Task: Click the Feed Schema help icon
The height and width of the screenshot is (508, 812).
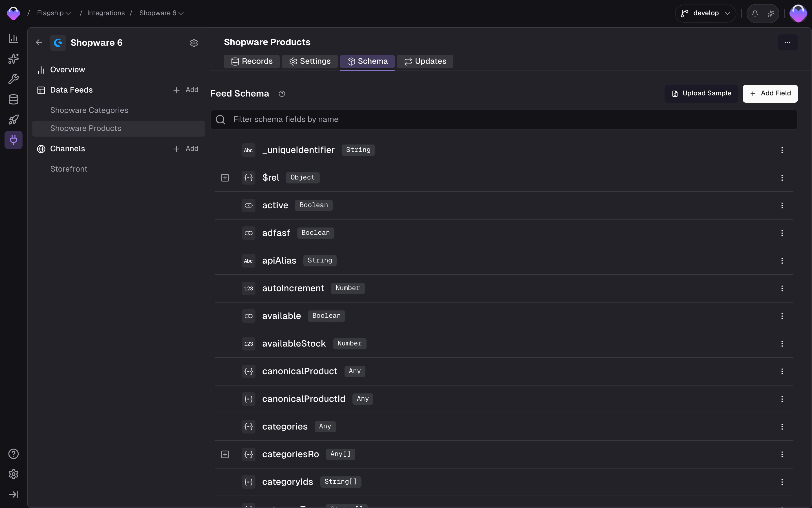Action: pyautogui.click(x=282, y=94)
